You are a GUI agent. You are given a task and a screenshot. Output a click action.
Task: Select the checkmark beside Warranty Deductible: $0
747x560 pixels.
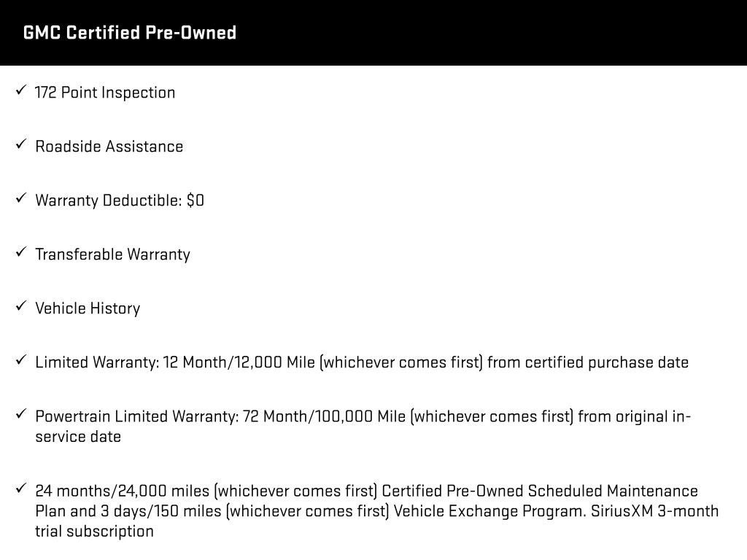20,199
